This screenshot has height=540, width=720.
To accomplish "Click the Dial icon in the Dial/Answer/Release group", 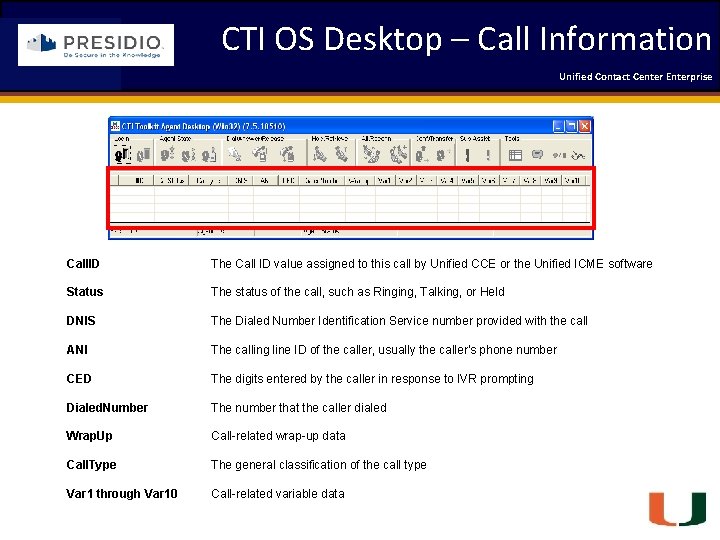I will click(235, 154).
